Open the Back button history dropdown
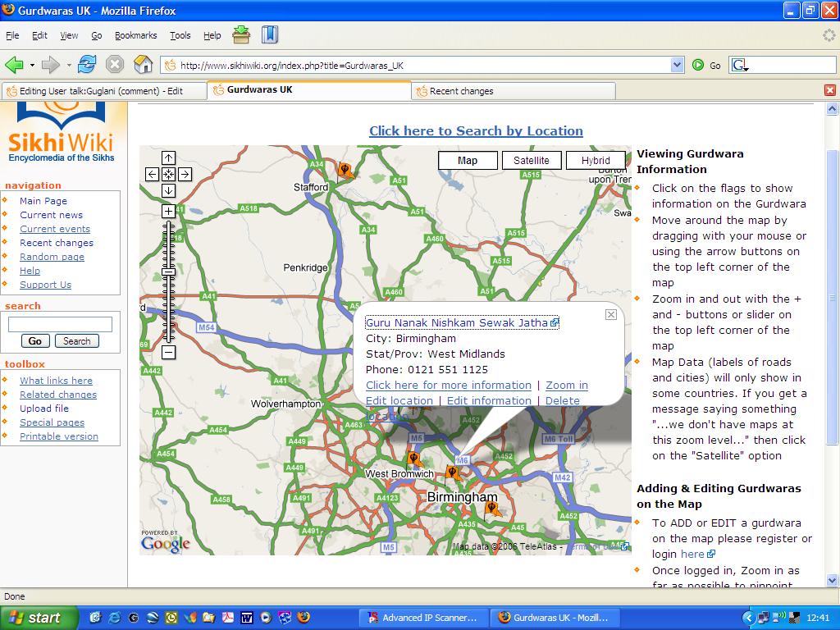The image size is (840, 630). pyautogui.click(x=32, y=66)
